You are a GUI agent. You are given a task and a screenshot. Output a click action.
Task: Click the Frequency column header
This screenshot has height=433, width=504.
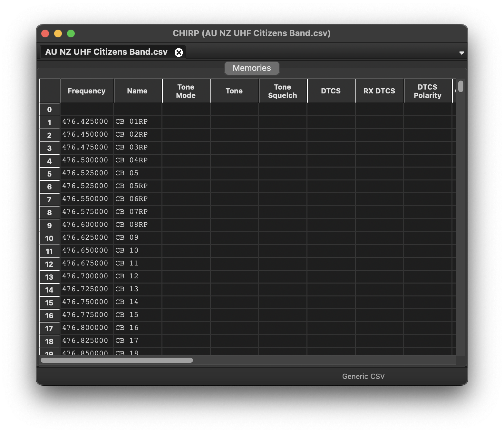coord(87,91)
